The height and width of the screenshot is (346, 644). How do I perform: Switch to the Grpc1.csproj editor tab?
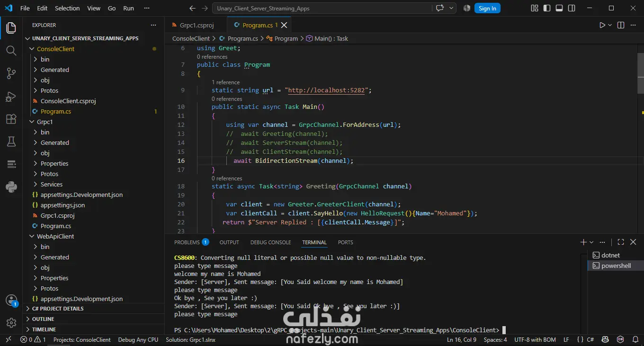196,25
